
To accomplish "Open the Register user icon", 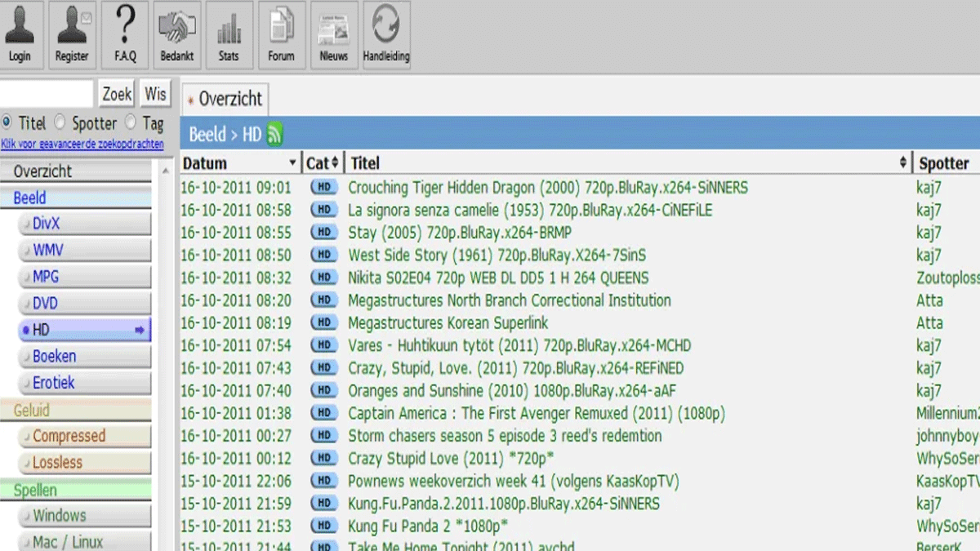I will coord(72,34).
